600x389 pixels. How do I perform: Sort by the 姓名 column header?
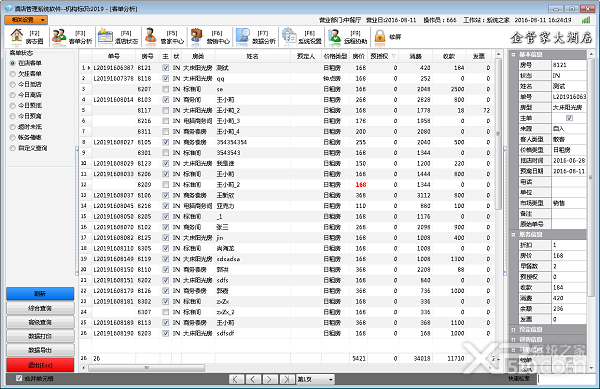[x=252, y=56]
